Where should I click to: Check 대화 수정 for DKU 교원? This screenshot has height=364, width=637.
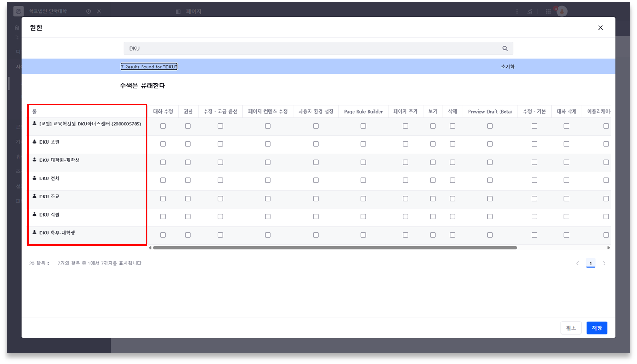pyautogui.click(x=163, y=144)
